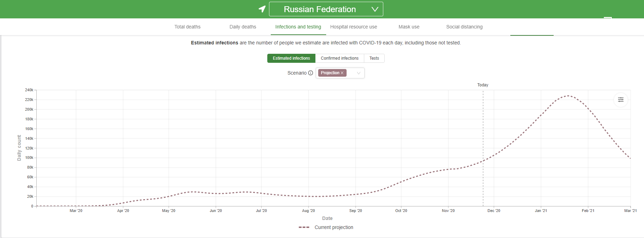644x238 pixels.
Task: Select the Infections and testing tab
Action: tap(298, 27)
